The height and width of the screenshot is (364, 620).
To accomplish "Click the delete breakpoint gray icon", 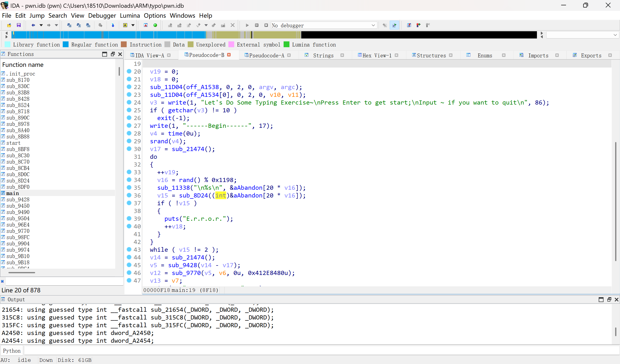I will coord(428,25).
